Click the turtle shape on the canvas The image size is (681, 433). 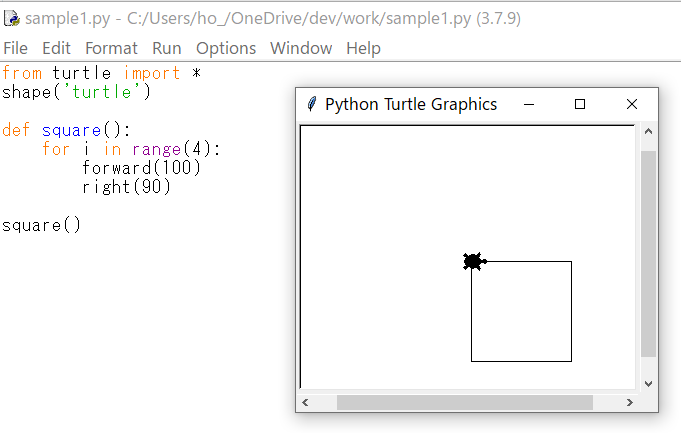click(474, 261)
